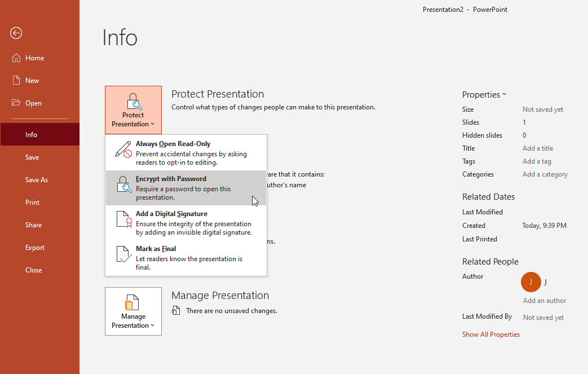The width and height of the screenshot is (588, 374).
Task: Click the Add a category field
Action: [x=545, y=174]
